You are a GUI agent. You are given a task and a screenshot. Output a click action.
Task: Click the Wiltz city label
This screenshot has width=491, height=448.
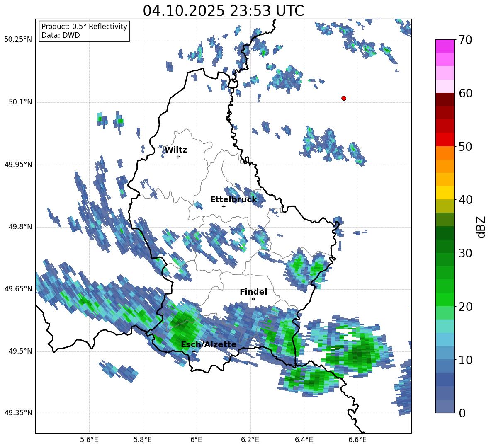coord(176,150)
